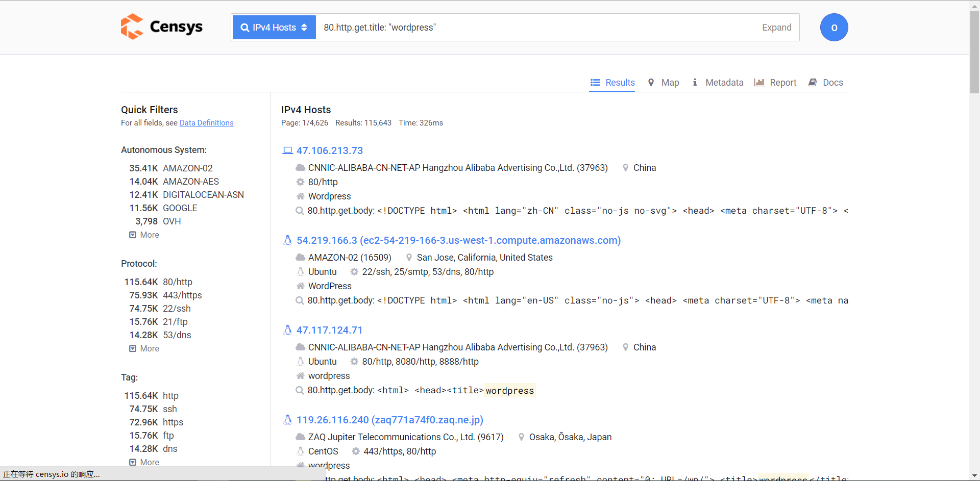Click the gear icon next to 80/http
Viewport: 980px width, 481px height.
pyautogui.click(x=301, y=182)
